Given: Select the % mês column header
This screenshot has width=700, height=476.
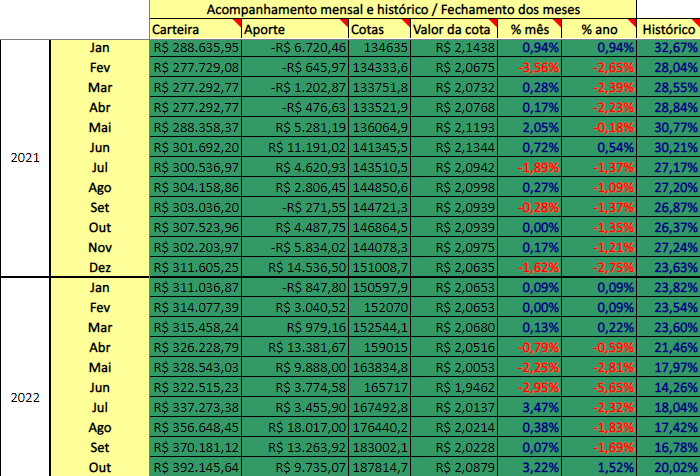Looking at the screenshot, I should pyautogui.click(x=529, y=29).
